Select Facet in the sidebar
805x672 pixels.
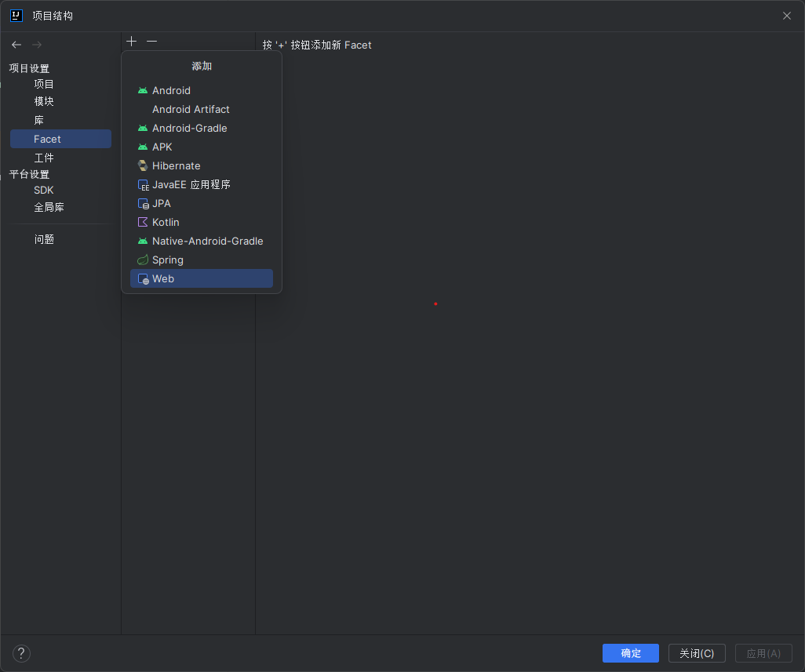60,139
